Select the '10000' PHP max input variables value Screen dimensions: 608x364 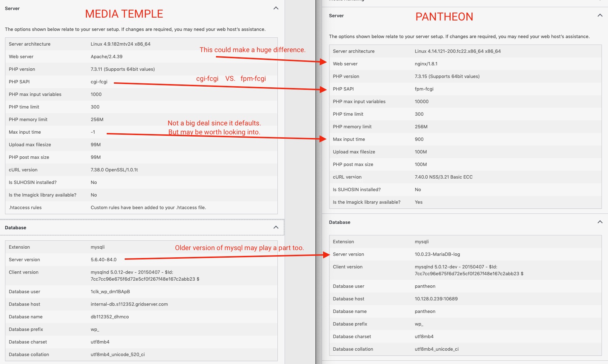pos(422,102)
